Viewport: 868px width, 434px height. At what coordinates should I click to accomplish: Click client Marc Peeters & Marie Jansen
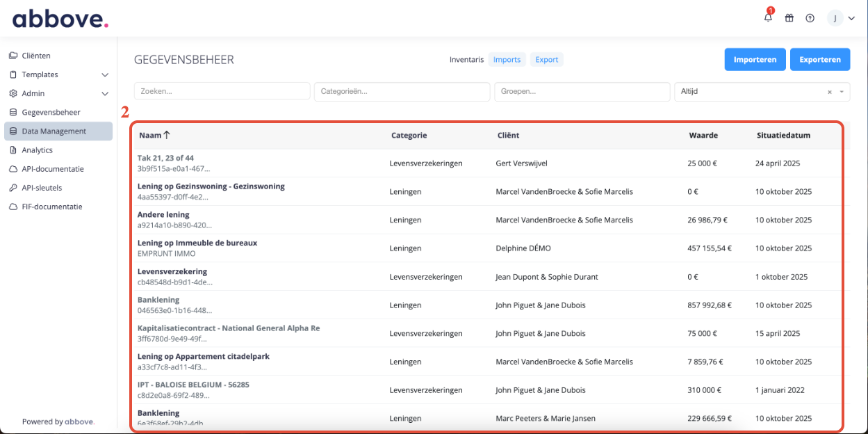tap(546, 419)
